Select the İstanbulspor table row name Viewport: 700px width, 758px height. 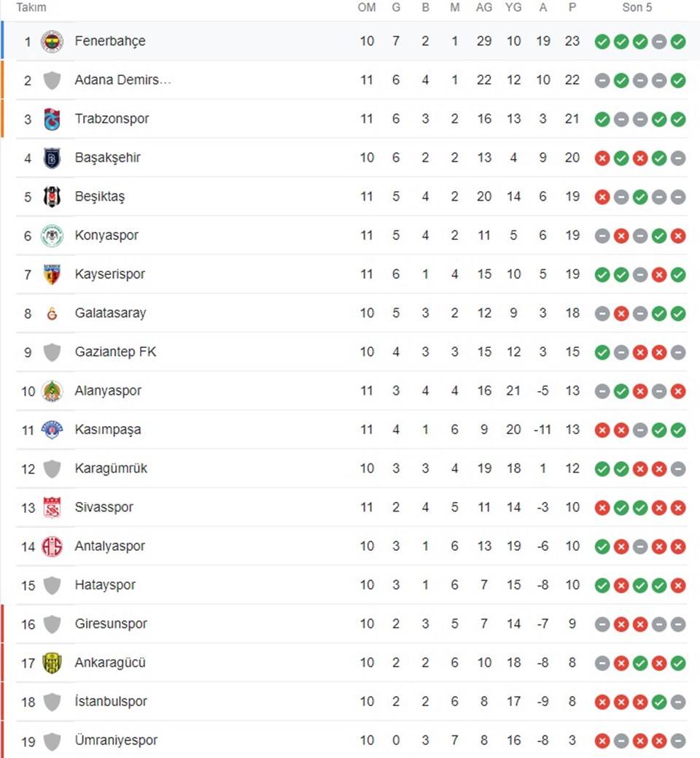pyautogui.click(x=111, y=701)
